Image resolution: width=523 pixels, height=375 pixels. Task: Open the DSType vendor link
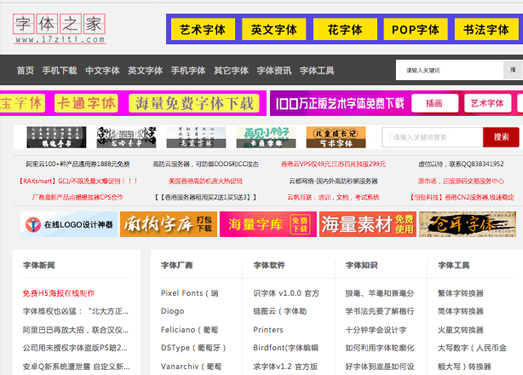pos(193,348)
